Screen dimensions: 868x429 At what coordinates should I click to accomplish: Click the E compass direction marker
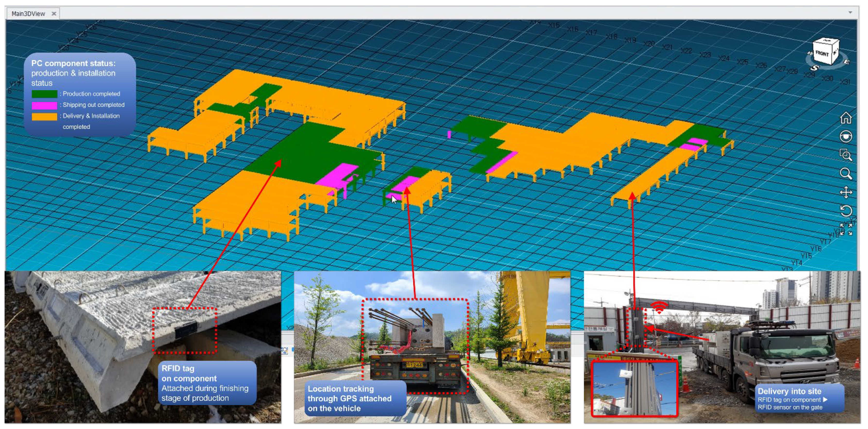846,62
